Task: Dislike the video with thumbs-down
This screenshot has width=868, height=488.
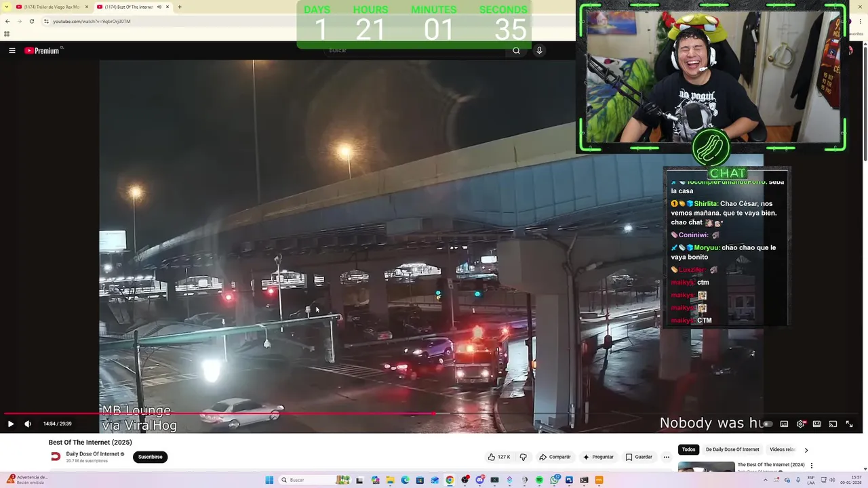Action: pyautogui.click(x=523, y=457)
